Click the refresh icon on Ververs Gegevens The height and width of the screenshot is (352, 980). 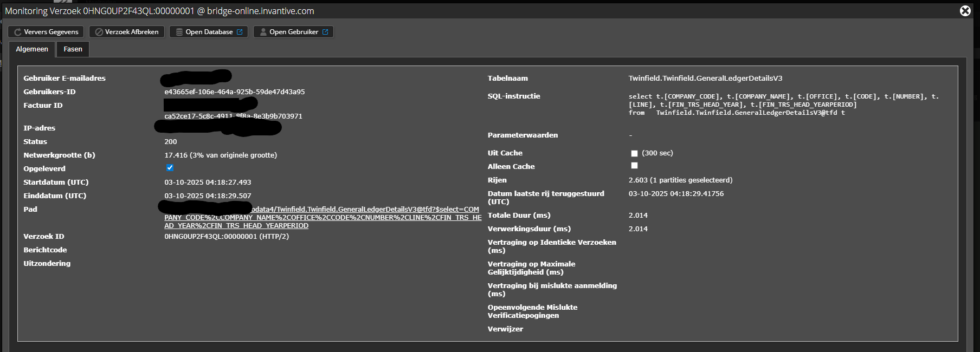tap(17, 32)
